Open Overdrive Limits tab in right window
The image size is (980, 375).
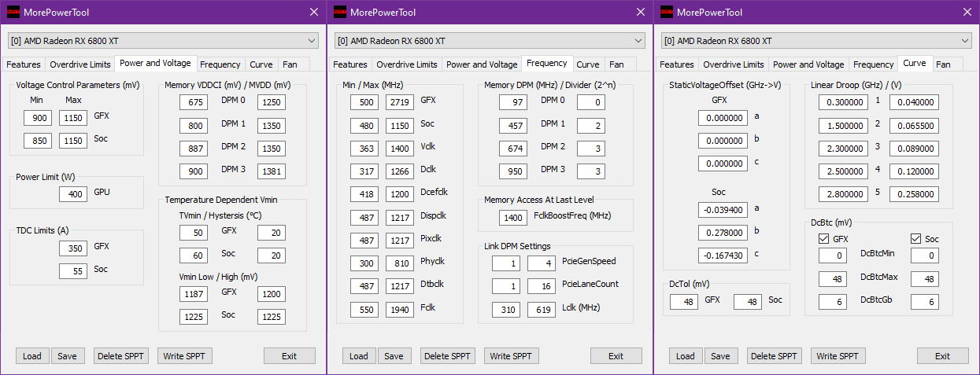(x=734, y=64)
